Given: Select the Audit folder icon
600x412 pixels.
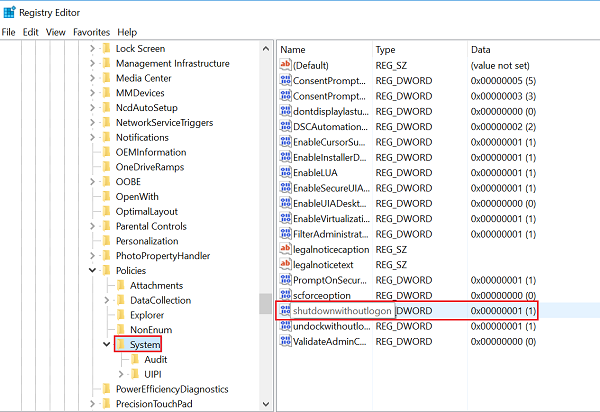Looking at the screenshot, I should pos(135,359).
